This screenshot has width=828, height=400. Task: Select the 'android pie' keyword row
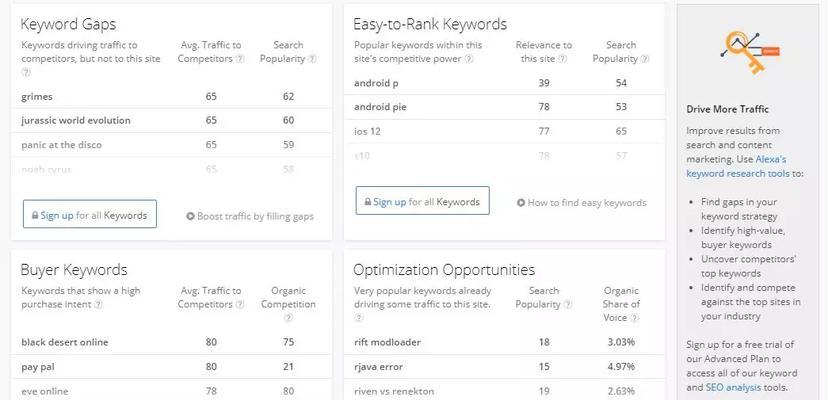pos(504,107)
